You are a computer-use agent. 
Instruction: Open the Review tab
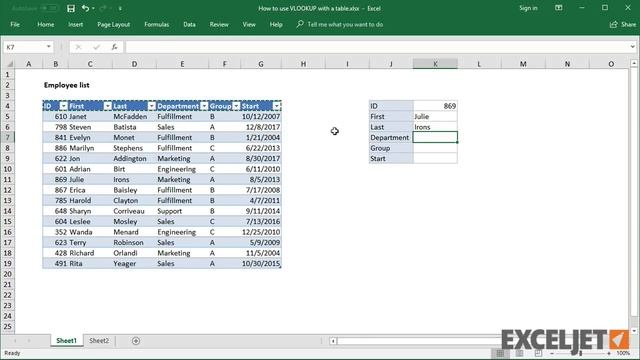219,24
